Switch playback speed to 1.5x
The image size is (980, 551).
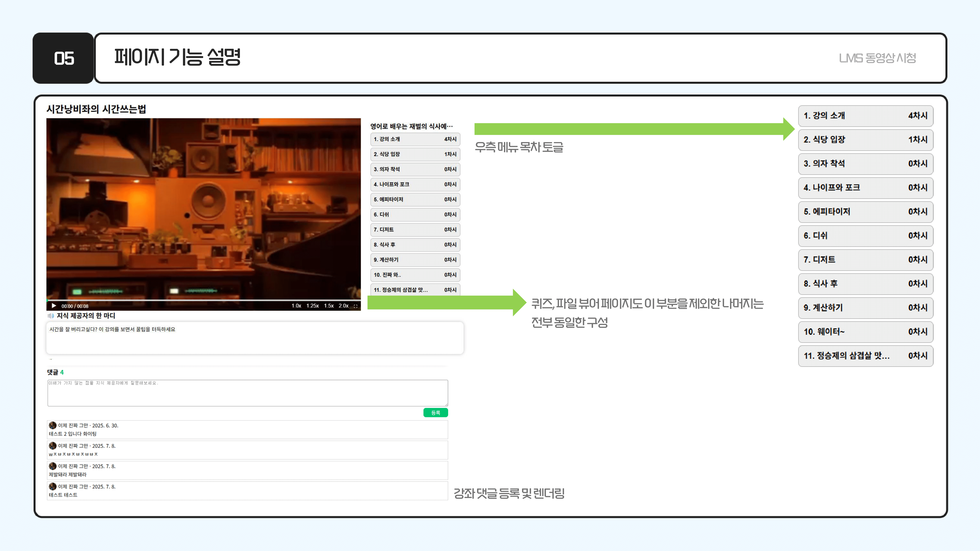coord(329,306)
